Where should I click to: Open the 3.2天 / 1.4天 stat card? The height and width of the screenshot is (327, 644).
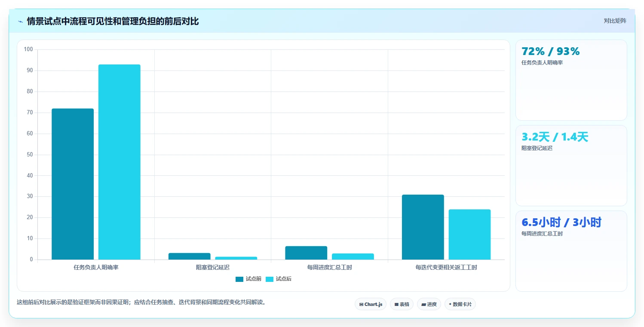click(571, 165)
